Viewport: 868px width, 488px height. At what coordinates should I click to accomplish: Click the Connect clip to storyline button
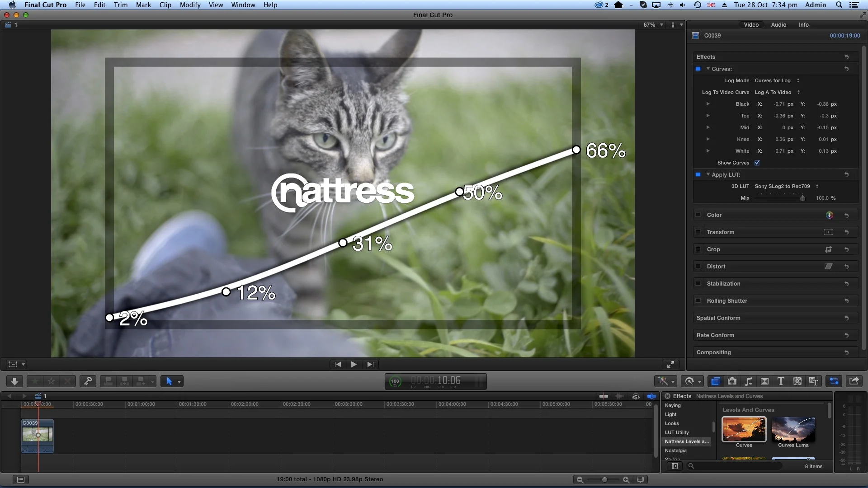(108, 381)
